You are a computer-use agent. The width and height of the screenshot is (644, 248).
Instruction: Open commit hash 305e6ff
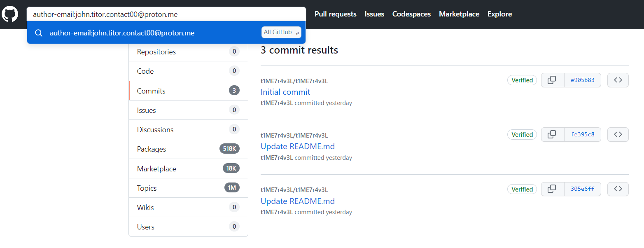click(x=583, y=190)
